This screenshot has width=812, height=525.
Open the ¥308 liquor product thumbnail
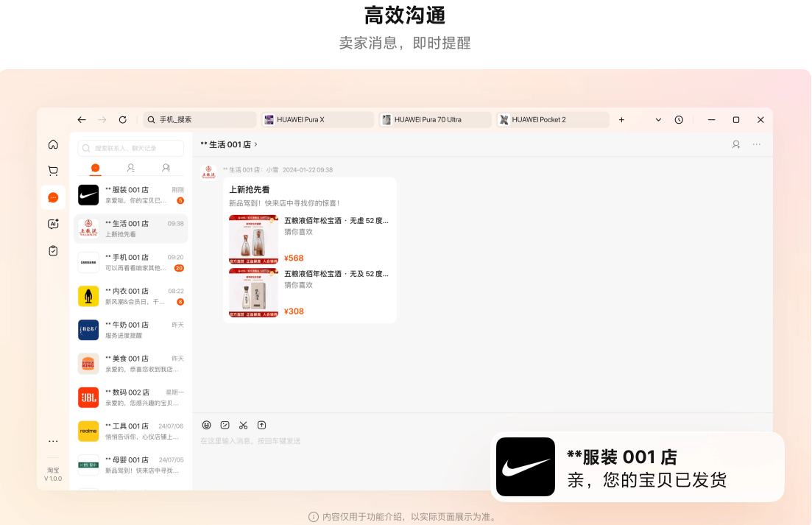point(254,292)
